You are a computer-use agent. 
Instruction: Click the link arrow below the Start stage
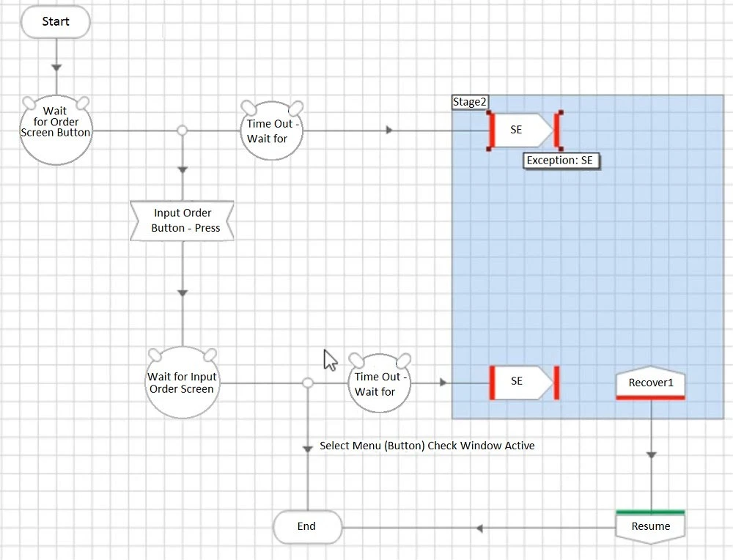[56, 68]
